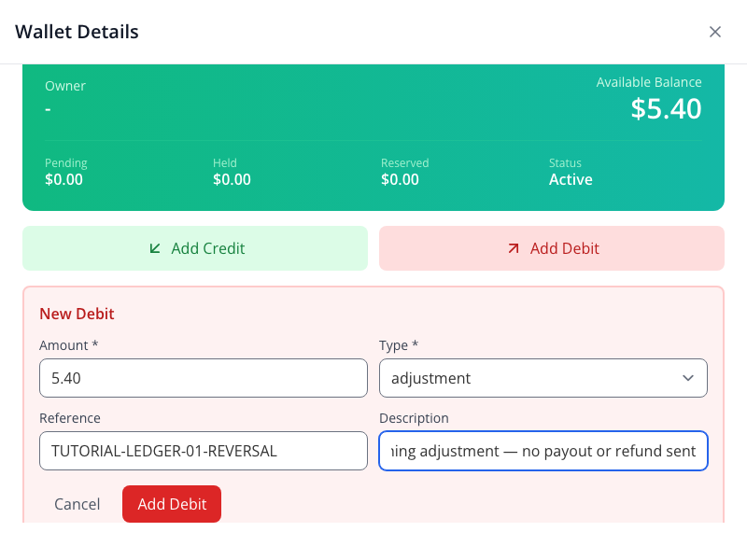Screen dimensions: 747x560
Task: Click the Reference field label
Action: [x=70, y=418]
